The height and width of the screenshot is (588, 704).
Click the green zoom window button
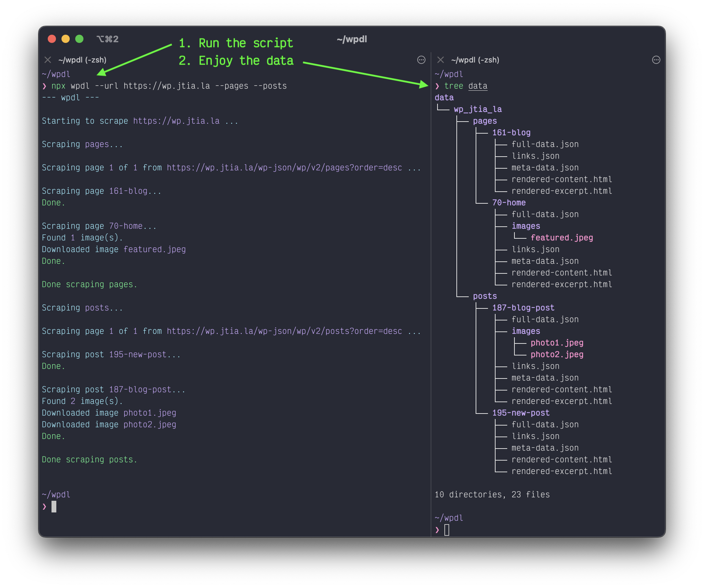point(79,39)
